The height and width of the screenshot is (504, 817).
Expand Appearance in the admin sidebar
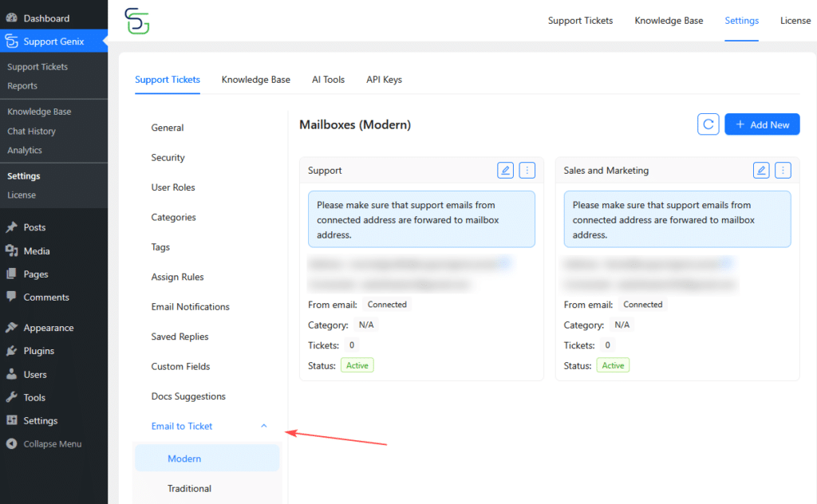49,327
